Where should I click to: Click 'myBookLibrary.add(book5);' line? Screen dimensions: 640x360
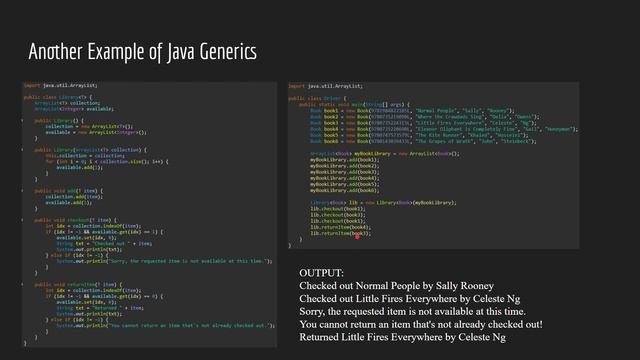[345, 184]
